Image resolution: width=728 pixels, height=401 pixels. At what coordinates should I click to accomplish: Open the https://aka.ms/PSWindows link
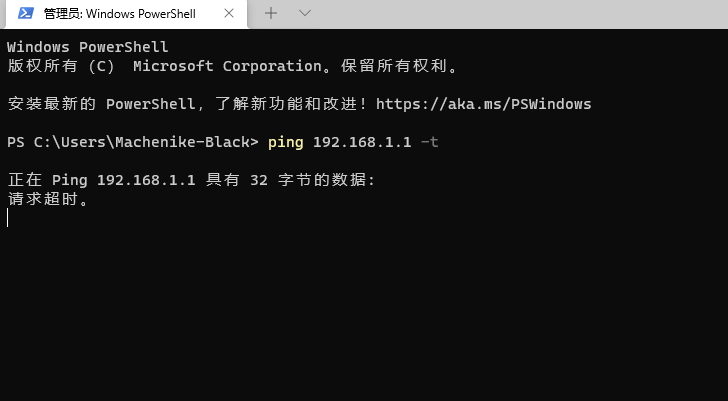(x=483, y=104)
